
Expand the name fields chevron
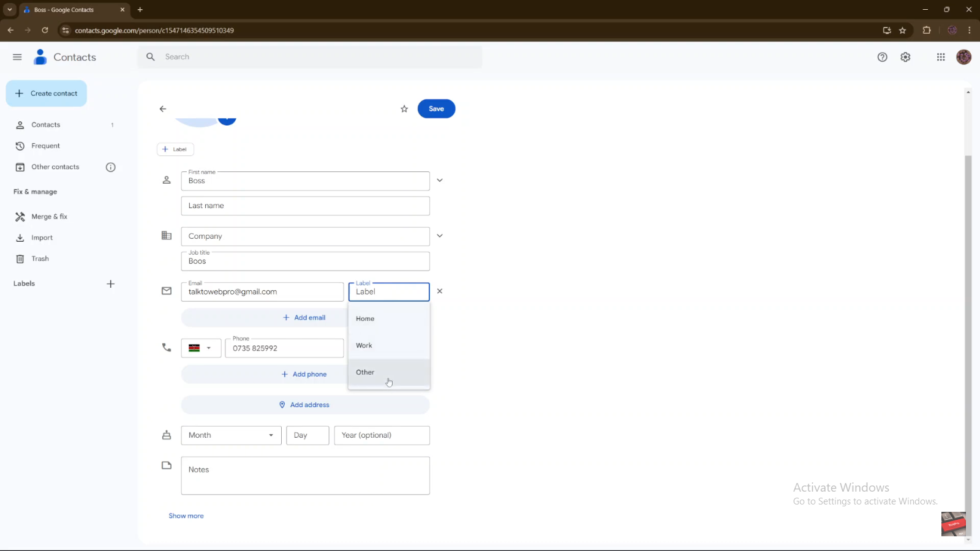pos(440,181)
